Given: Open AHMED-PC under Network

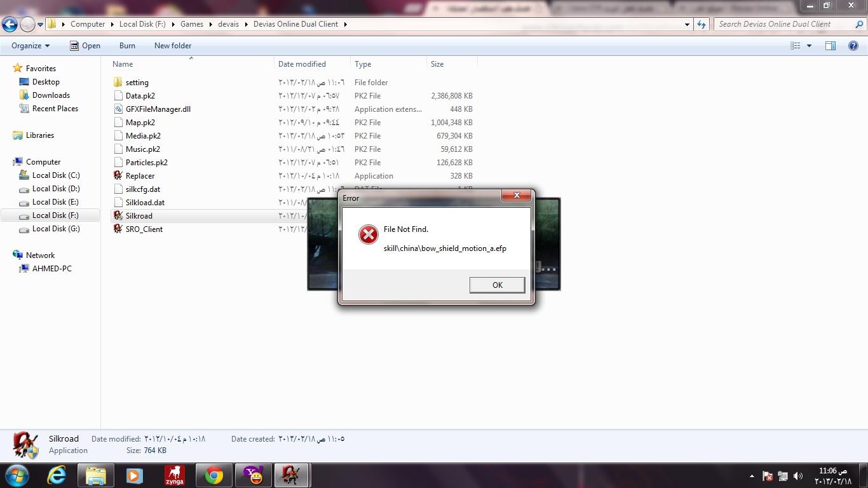Looking at the screenshot, I should click(51, 269).
